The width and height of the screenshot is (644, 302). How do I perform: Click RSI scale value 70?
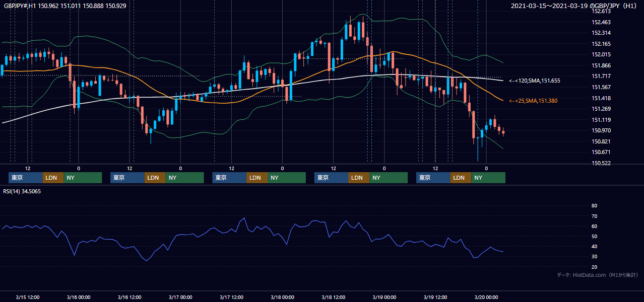coord(594,216)
